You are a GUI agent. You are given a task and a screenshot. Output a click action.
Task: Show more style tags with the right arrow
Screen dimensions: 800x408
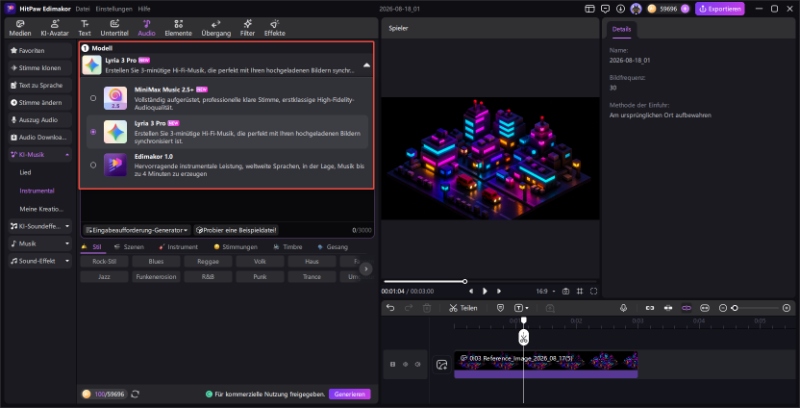click(366, 269)
